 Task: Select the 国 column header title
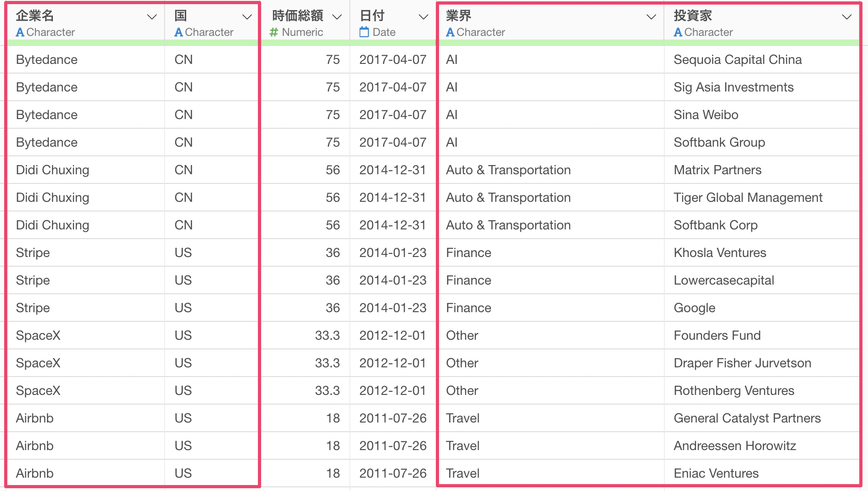click(x=181, y=16)
